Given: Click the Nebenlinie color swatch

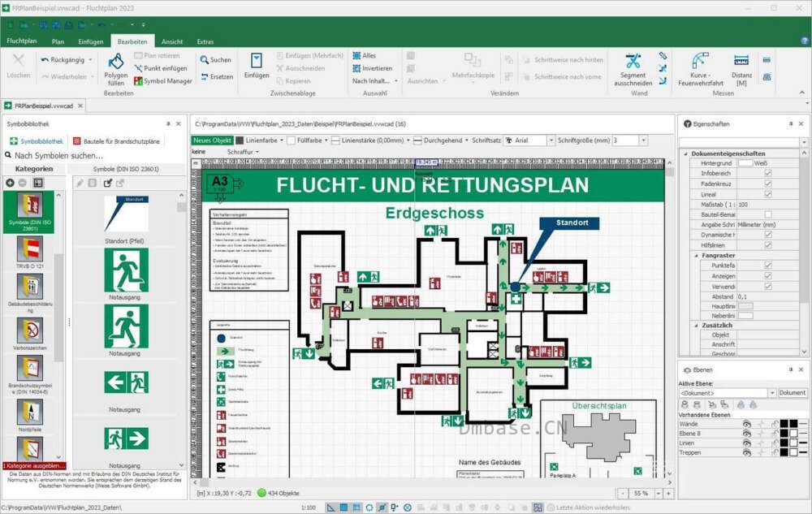Looking at the screenshot, I should (x=745, y=315).
